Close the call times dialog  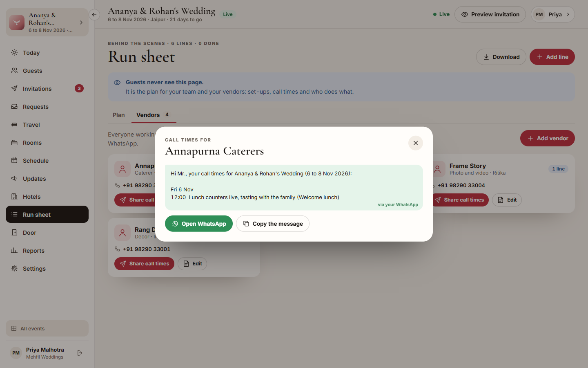[415, 143]
